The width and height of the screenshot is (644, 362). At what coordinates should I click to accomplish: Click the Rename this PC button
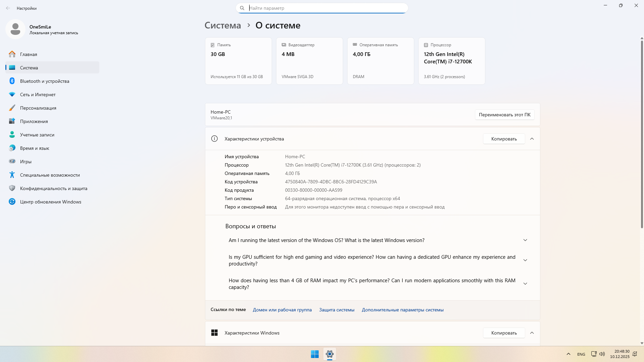coord(504,115)
